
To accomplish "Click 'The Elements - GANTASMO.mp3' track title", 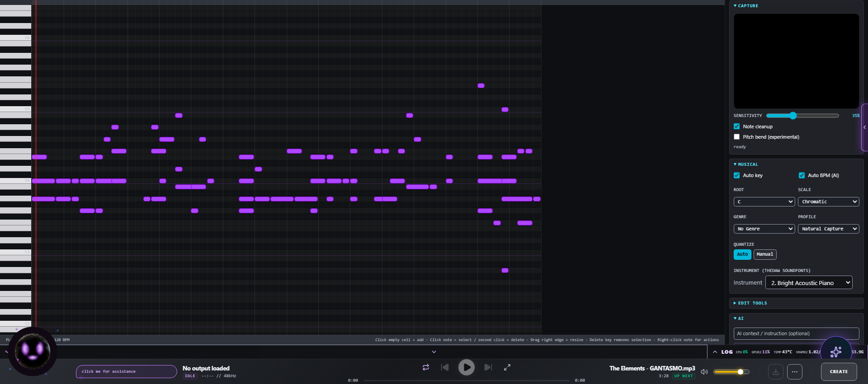I will point(652,368).
